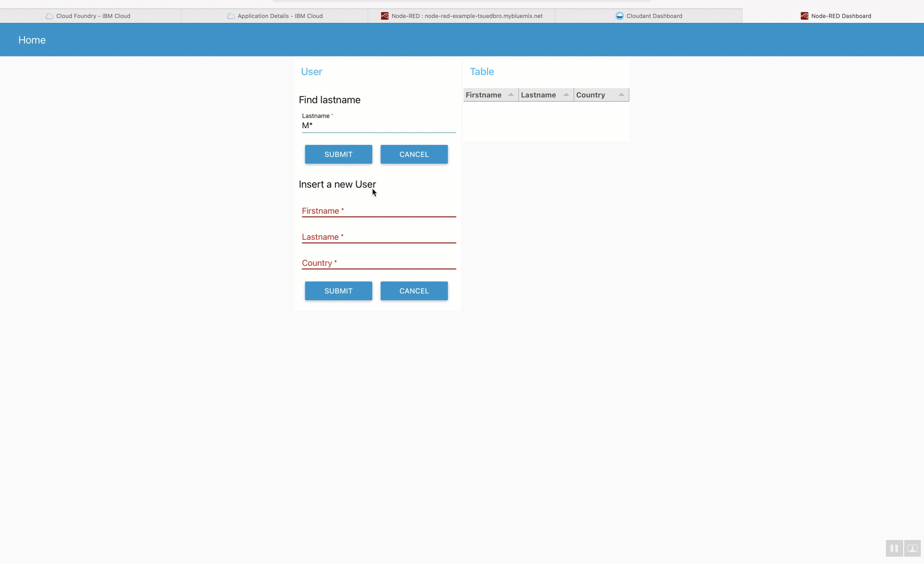Screen dimensions: 924x564
Task: Click the Cloudant Dashboard tab favicon
Action: [619, 16]
